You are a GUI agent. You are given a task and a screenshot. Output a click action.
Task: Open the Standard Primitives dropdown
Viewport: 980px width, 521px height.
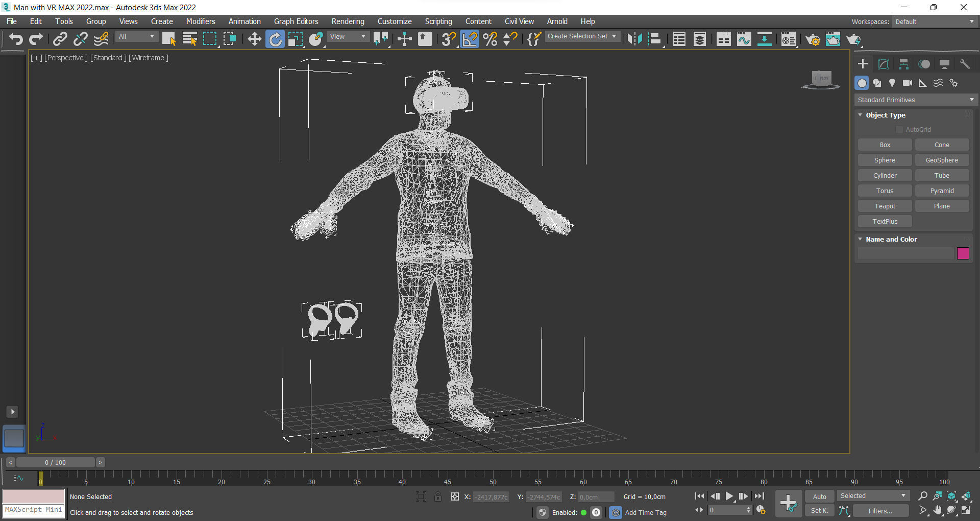coord(916,100)
